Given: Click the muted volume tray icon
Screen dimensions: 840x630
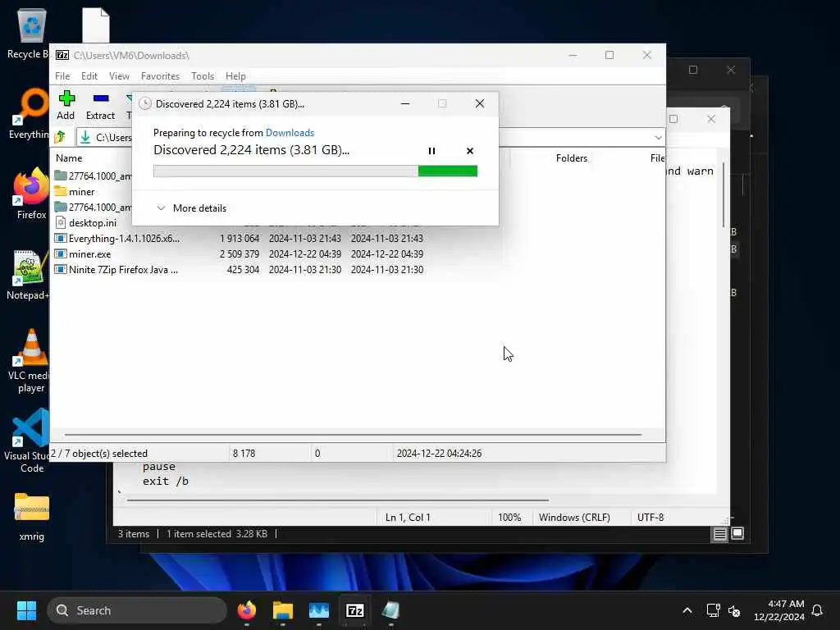Looking at the screenshot, I should 734,610.
